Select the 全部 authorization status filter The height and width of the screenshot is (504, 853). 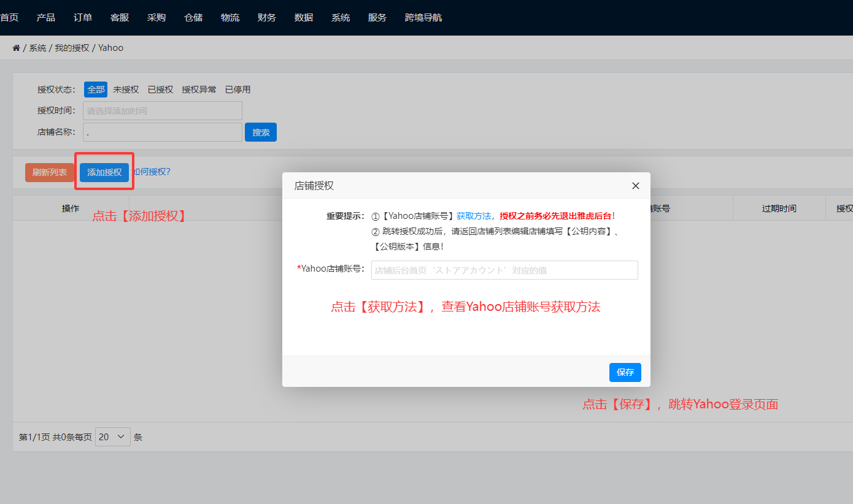(x=96, y=90)
